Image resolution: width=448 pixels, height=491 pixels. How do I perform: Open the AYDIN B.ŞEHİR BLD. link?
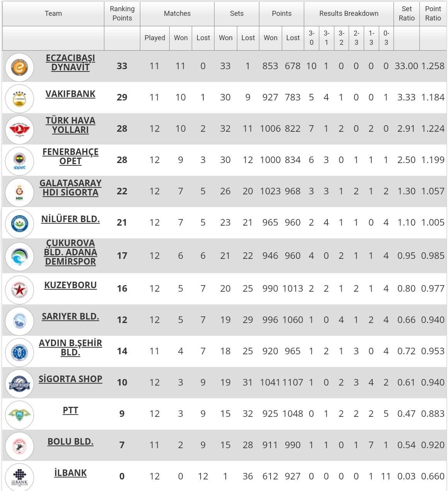click(x=70, y=348)
